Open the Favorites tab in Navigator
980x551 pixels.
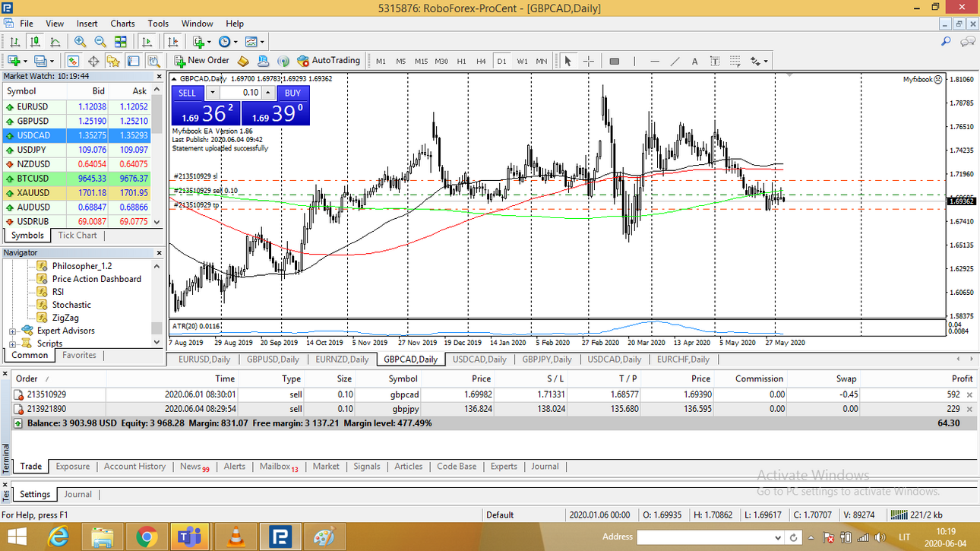79,355
